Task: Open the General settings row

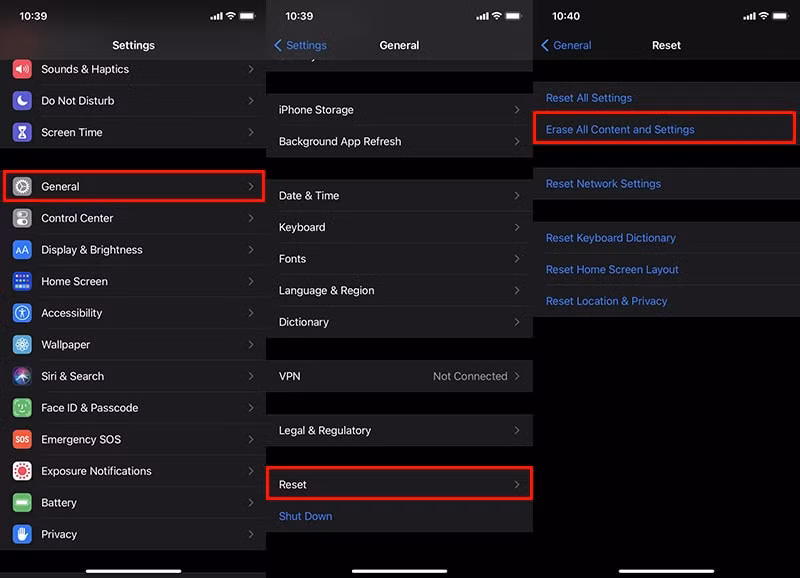Action: point(134,187)
